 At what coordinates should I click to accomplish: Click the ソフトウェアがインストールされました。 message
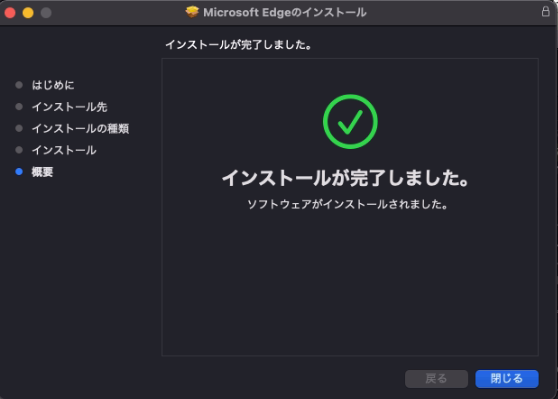347,204
